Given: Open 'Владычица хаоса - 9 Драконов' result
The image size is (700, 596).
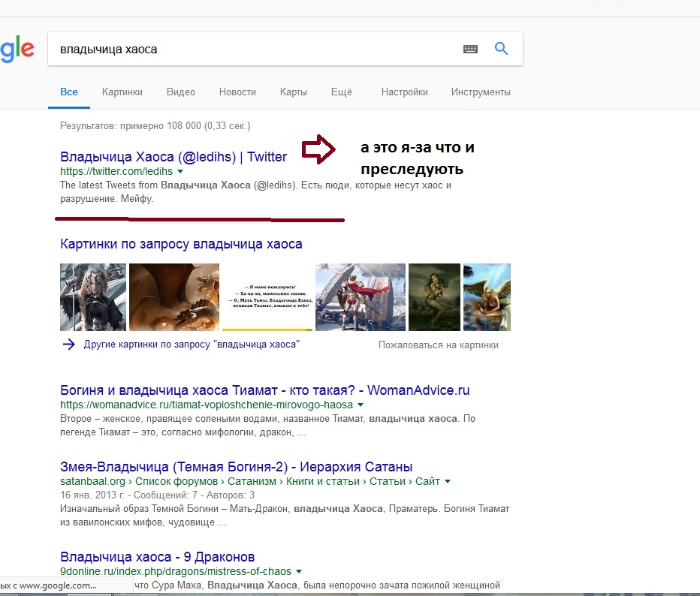Looking at the screenshot, I should pos(157,557).
